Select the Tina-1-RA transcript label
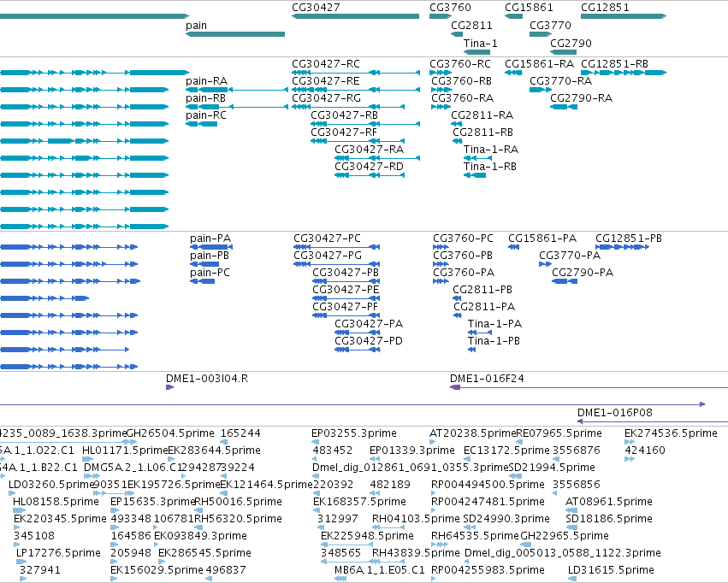728x583 pixels. [x=491, y=150]
